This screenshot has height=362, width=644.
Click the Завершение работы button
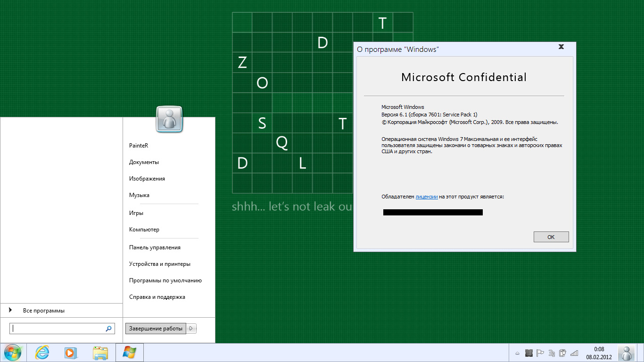156,329
